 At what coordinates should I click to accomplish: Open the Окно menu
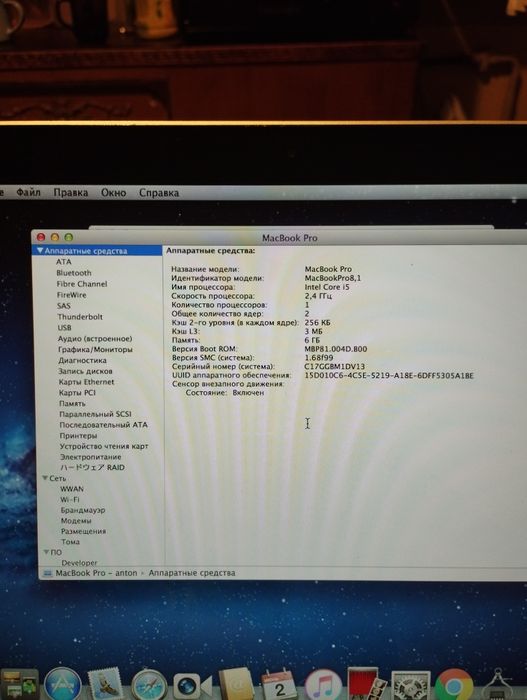113,192
